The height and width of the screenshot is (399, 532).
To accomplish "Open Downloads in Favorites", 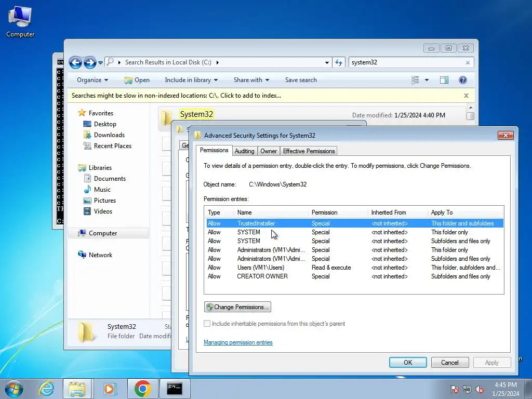I will pyautogui.click(x=109, y=135).
